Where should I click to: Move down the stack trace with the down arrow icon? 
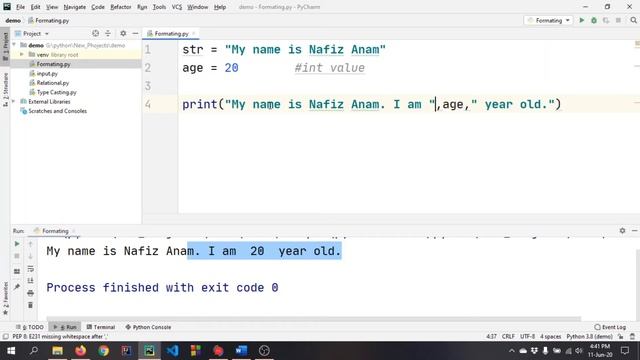30,256
